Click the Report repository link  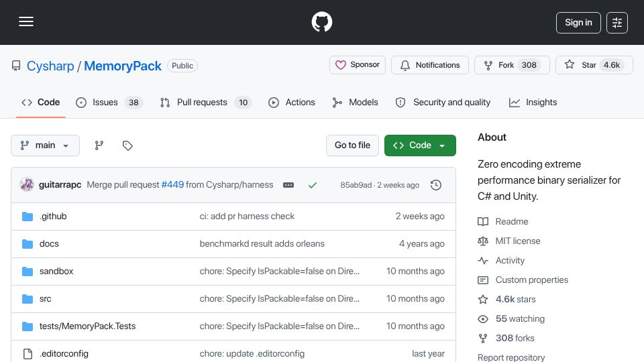coord(511,357)
